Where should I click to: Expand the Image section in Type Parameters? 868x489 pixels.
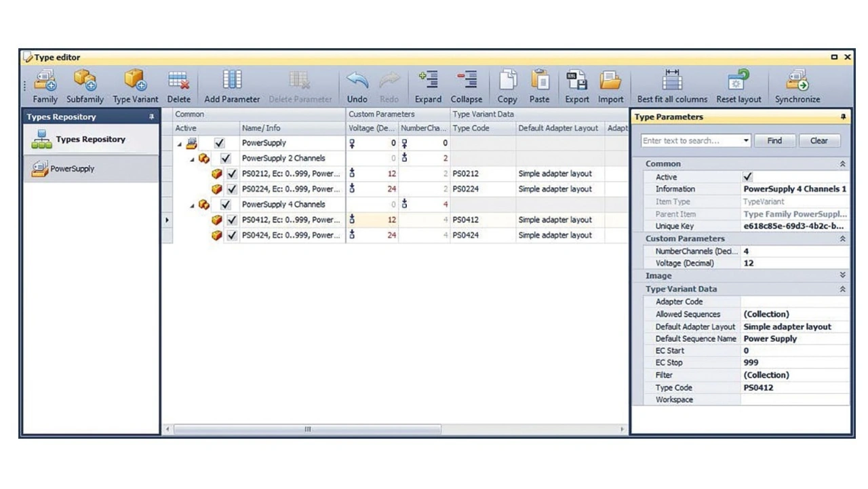pyautogui.click(x=842, y=276)
